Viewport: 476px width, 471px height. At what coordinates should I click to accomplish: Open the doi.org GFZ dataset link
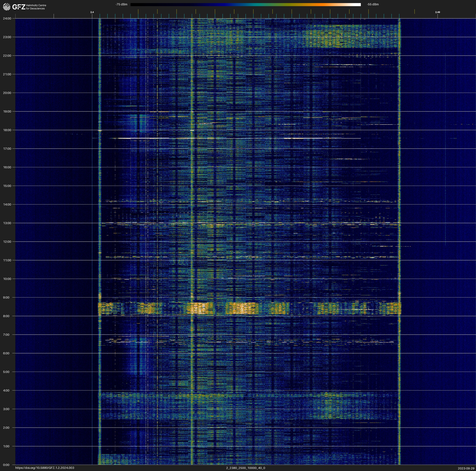45,468
